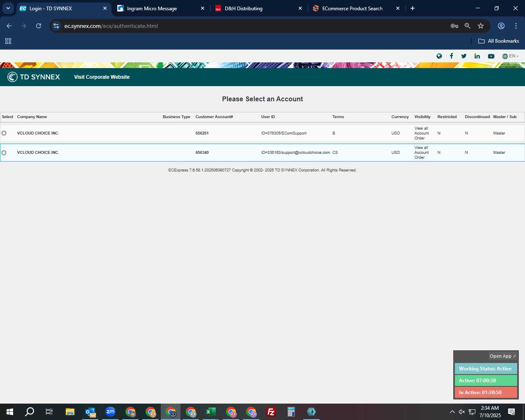Close the ECommerce Product Search tab
Screen dimensions: 525x420
398,8
